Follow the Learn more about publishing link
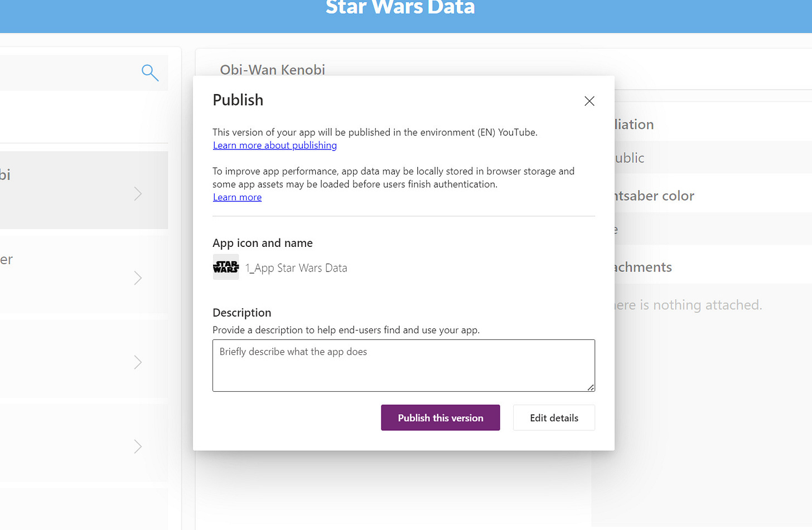This screenshot has height=530, width=812. (274, 145)
